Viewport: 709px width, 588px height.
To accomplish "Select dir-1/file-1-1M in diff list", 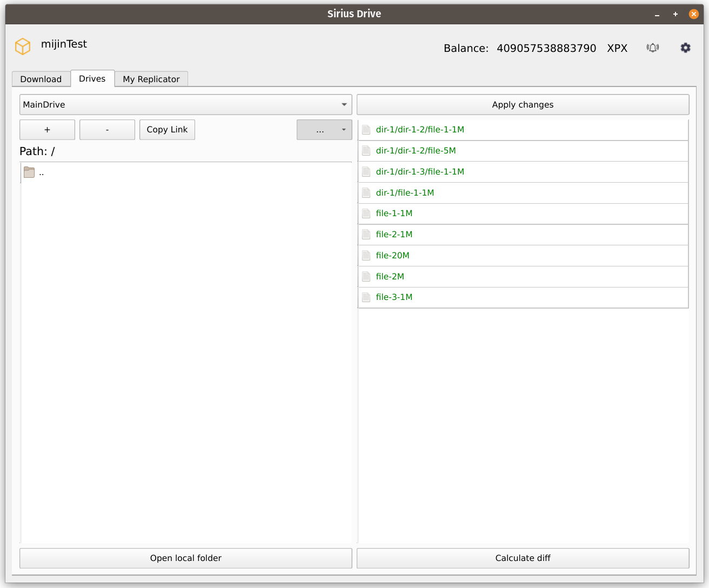I will 523,193.
